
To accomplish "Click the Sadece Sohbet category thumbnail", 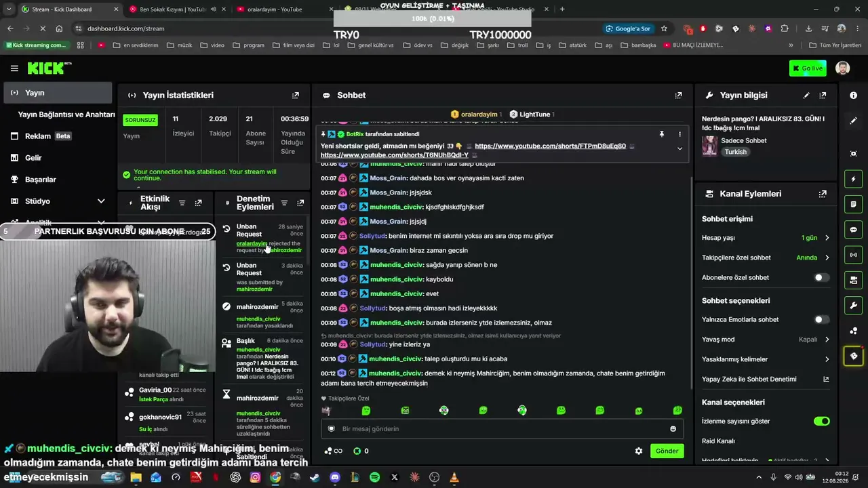I will [709, 146].
